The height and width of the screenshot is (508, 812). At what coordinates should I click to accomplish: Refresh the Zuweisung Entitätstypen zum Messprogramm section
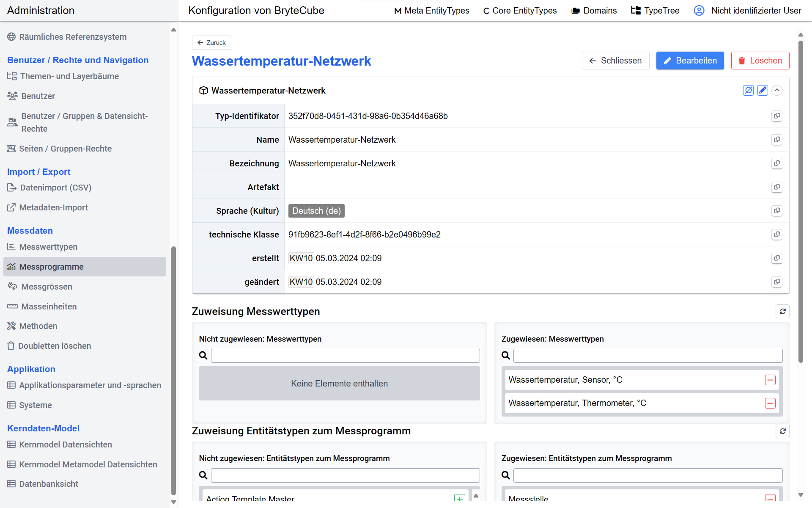(x=782, y=431)
